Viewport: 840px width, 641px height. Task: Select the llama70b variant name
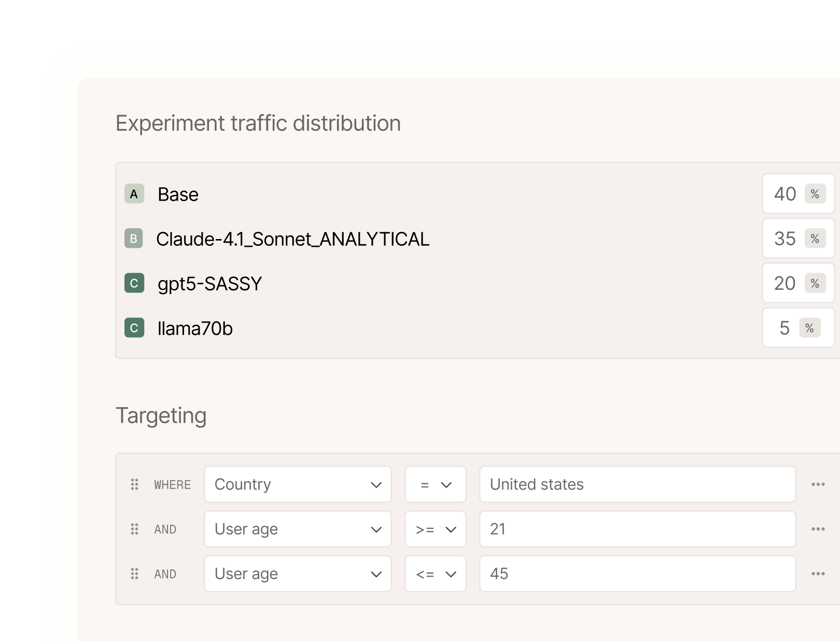pos(195,328)
